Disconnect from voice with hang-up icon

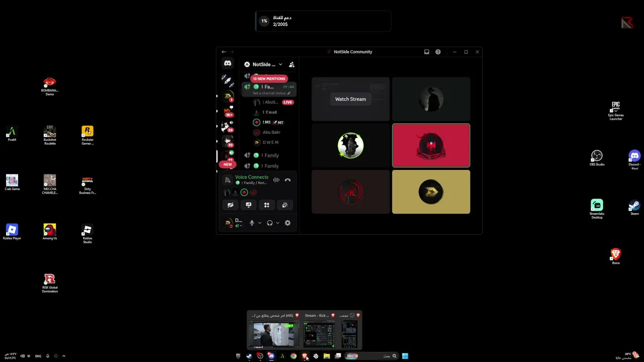click(288, 180)
